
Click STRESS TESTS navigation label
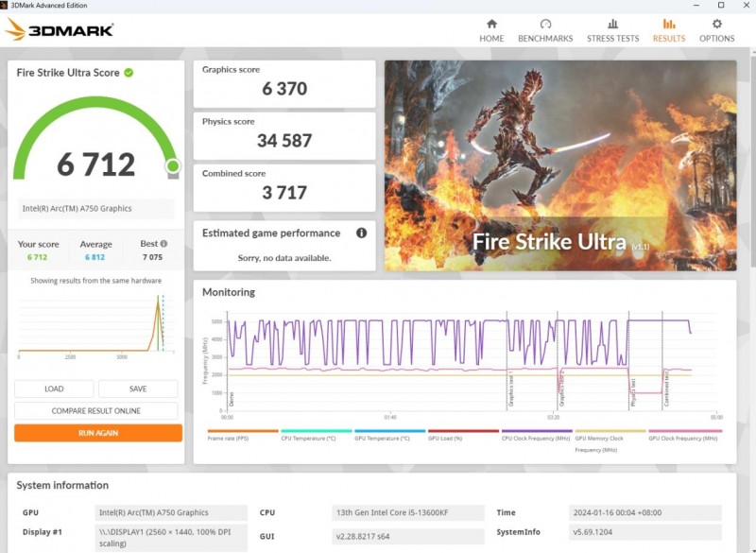[x=612, y=39]
